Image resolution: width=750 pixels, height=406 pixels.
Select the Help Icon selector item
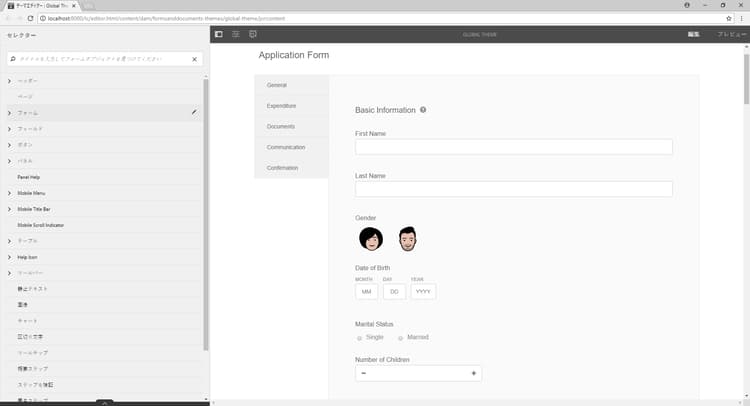pyautogui.click(x=27, y=257)
